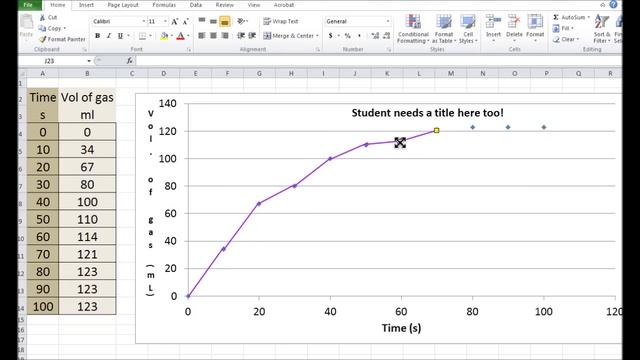Apply Comma Style format
The image size is (640, 360).
click(359, 36)
